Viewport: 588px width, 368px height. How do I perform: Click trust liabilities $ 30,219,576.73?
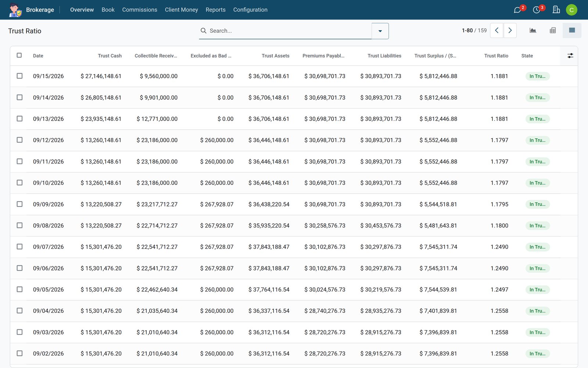[x=381, y=290]
